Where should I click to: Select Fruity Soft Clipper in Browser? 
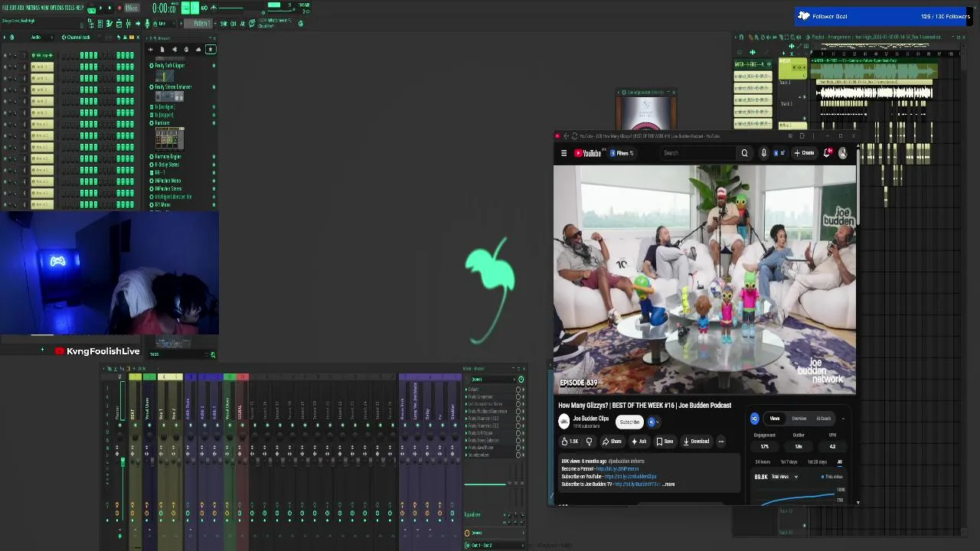[x=170, y=65]
